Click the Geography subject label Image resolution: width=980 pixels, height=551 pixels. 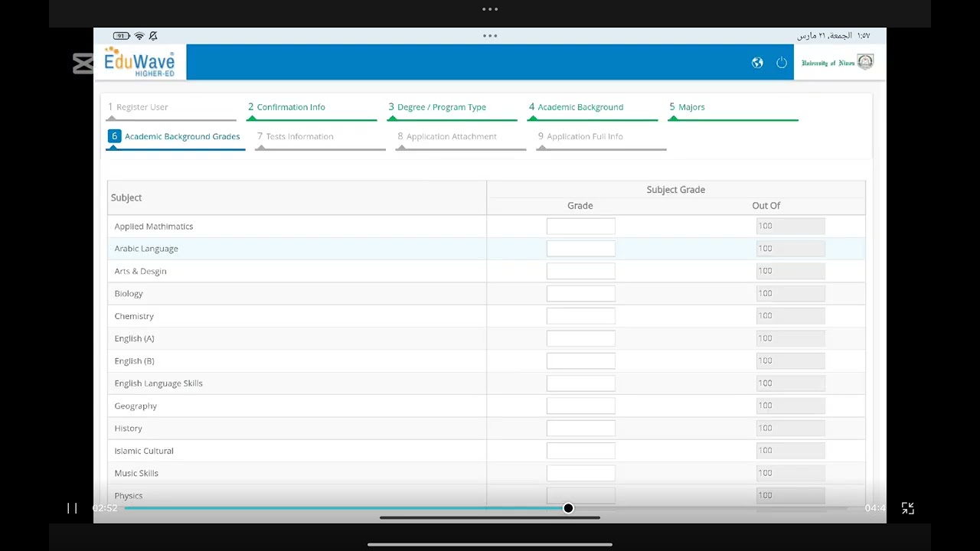pos(136,406)
